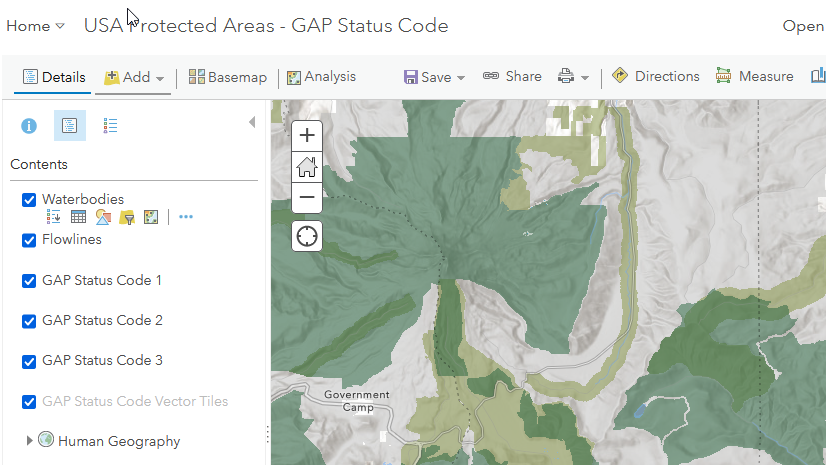Return to the default map extent
The height and width of the screenshot is (465, 826).
307,166
